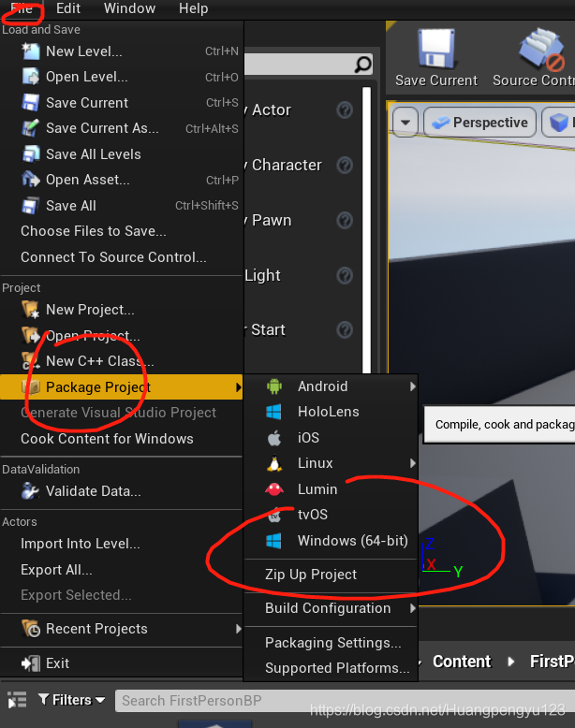The width and height of the screenshot is (575, 728).
Task: Open the File menu
Action: (x=22, y=8)
